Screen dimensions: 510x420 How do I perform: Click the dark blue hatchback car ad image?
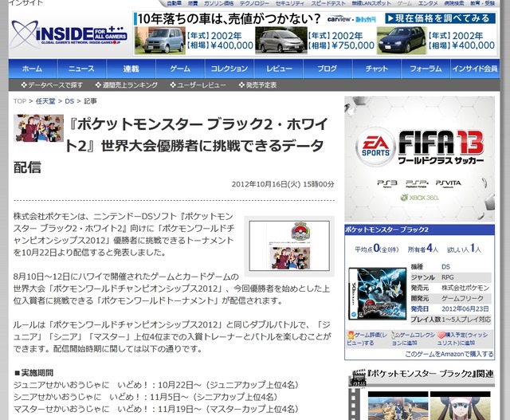(x=402, y=41)
